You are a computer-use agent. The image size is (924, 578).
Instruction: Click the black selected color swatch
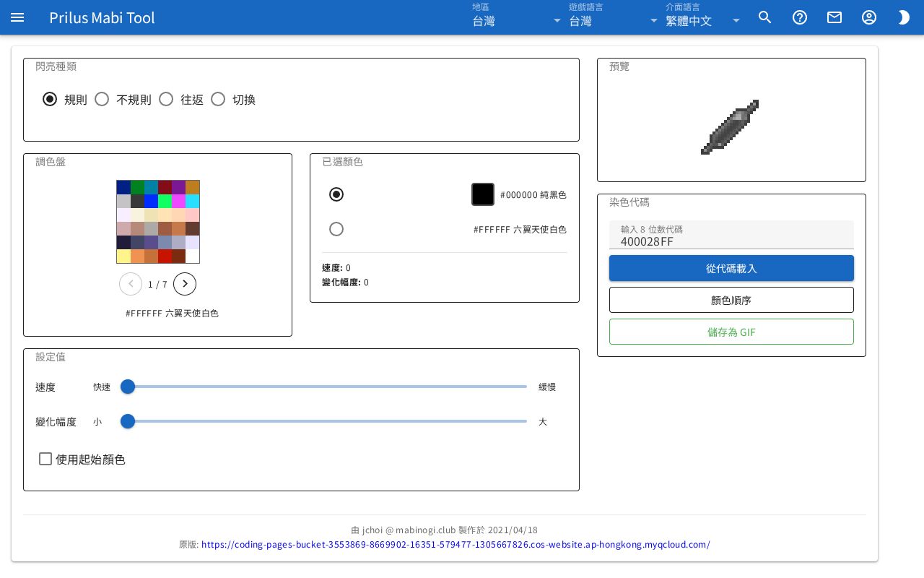(483, 194)
